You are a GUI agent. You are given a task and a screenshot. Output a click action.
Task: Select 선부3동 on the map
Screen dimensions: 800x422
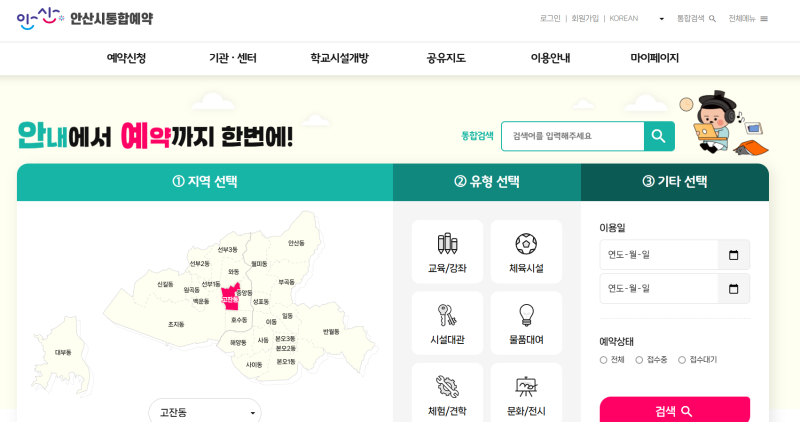pyautogui.click(x=228, y=250)
